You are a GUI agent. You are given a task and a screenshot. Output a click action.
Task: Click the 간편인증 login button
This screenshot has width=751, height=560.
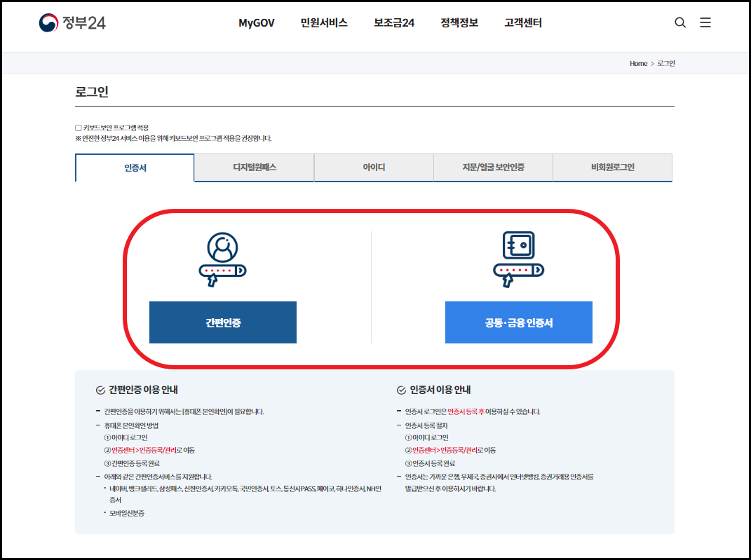[222, 322]
